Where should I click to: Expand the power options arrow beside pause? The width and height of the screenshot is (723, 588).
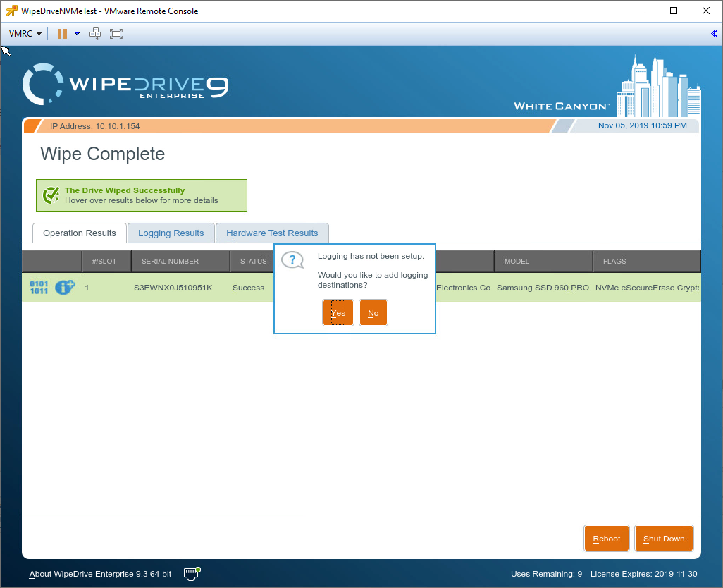click(77, 34)
